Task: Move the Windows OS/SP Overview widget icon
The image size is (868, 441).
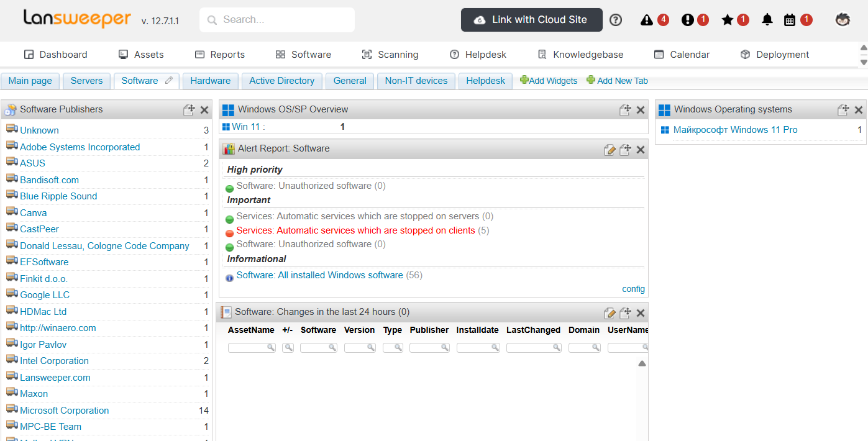Action: (626, 110)
